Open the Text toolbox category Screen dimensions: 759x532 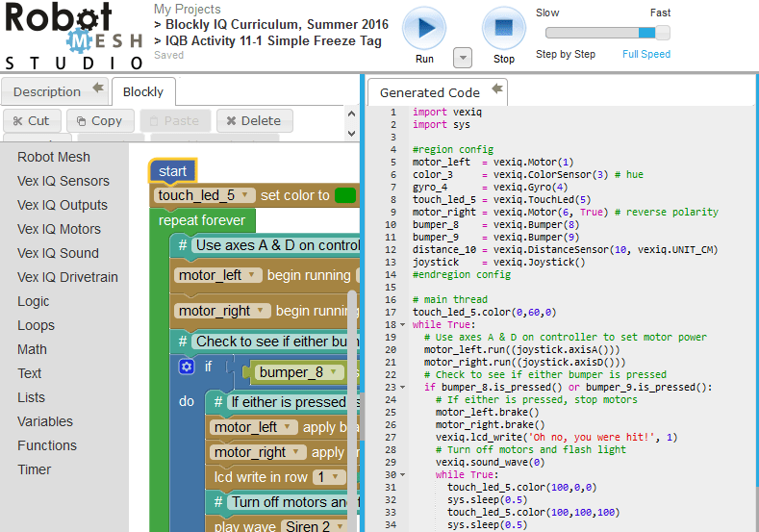pyautogui.click(x=30, y=373)
